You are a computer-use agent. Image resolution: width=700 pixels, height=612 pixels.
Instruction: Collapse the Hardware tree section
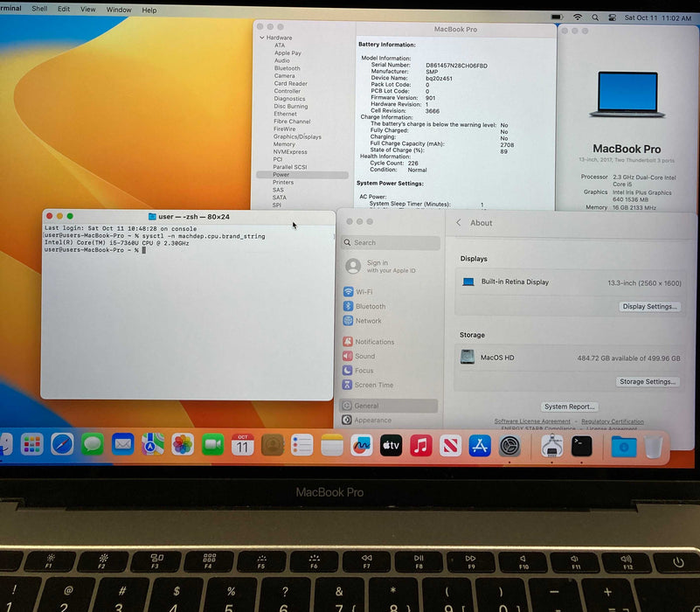point(261,38)
